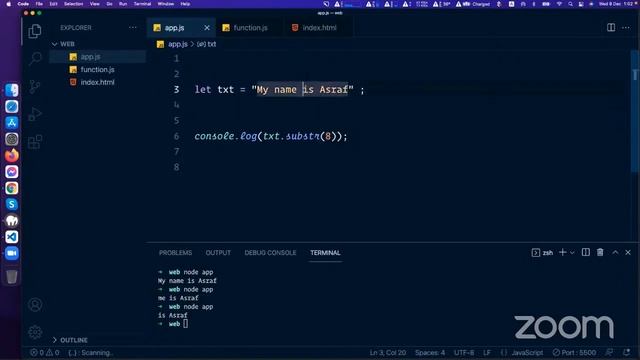Launch Safari from the dock
This screenshot has height=360, width=640.
(x=12, y=106)
